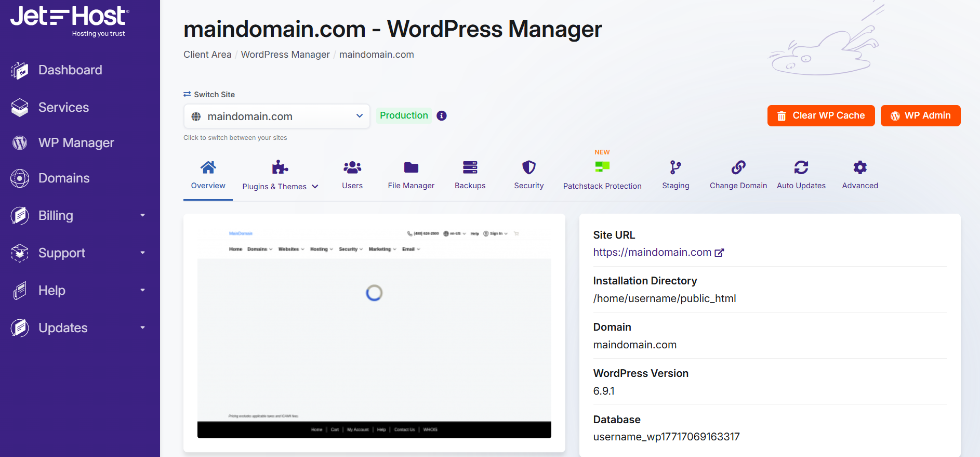This screenshot has height=457, width=980.
Task: Click the Billing sidebar icon
Action: tap(20, 216)
